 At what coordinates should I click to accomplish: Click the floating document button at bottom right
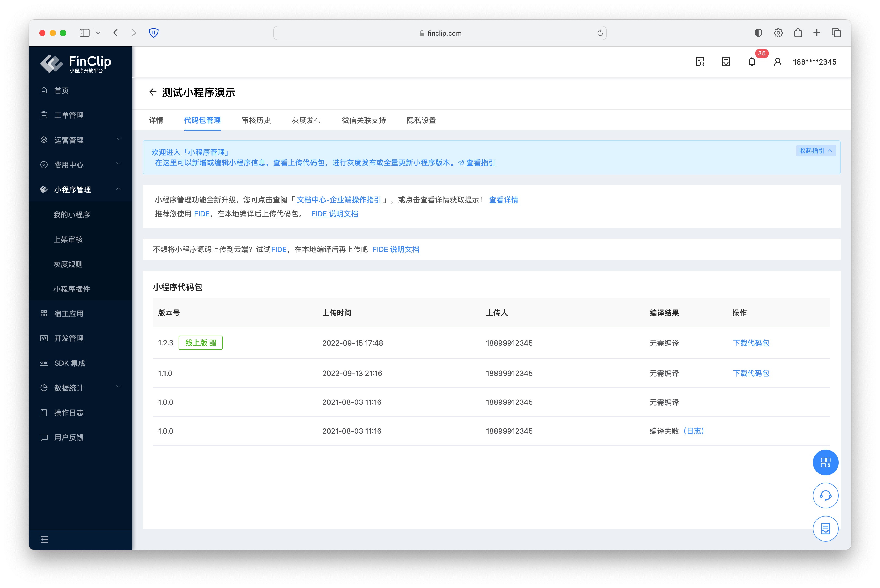[825, 528]
